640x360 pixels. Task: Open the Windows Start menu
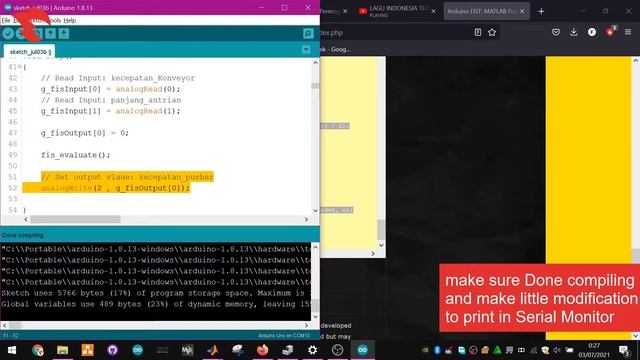tap(12, 350)
